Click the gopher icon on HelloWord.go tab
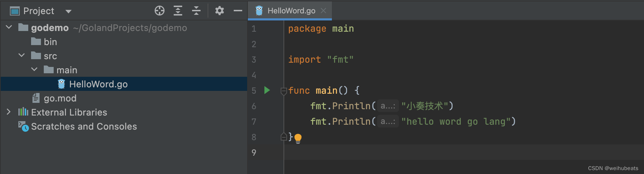The image size is (644, 174). point(259,11)
